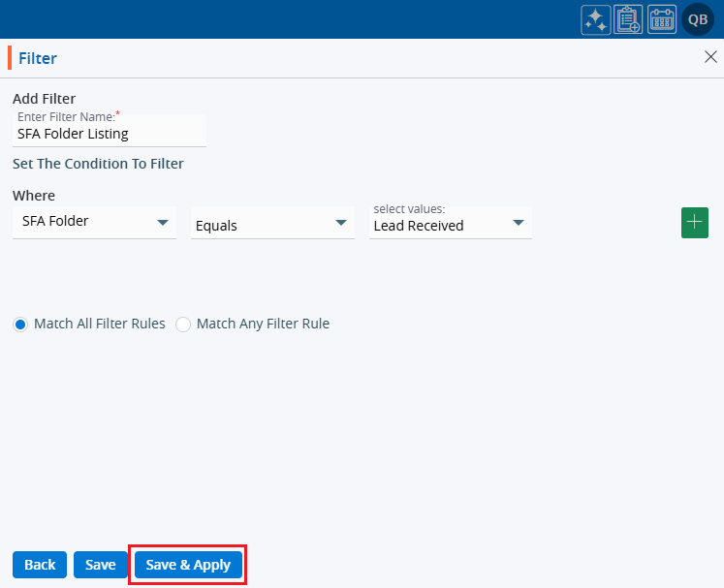Image resolution: width=724 pixels, height=588 pixels.
Task: Click the Back button
Action: [40, 565]
